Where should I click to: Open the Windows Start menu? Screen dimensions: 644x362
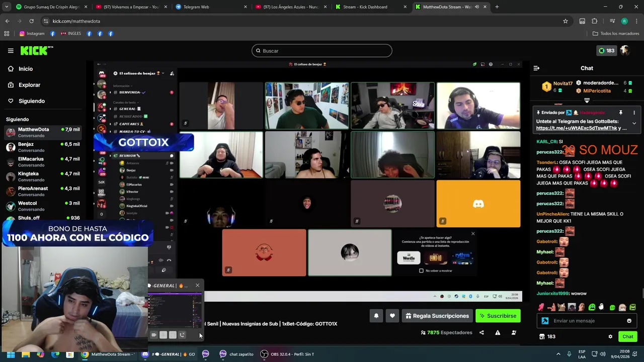pos(11,354)
